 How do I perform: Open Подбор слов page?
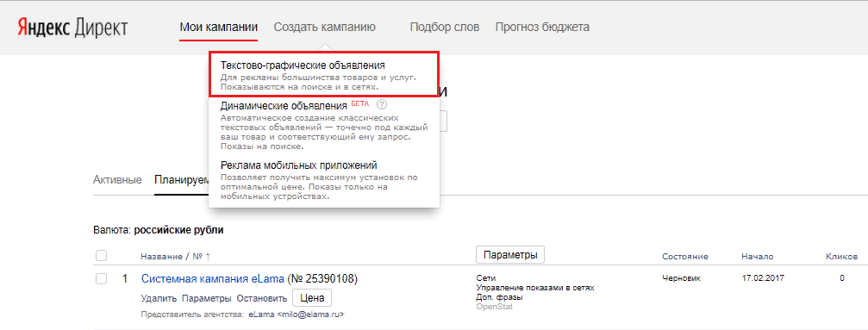click(x=445, y=27)
